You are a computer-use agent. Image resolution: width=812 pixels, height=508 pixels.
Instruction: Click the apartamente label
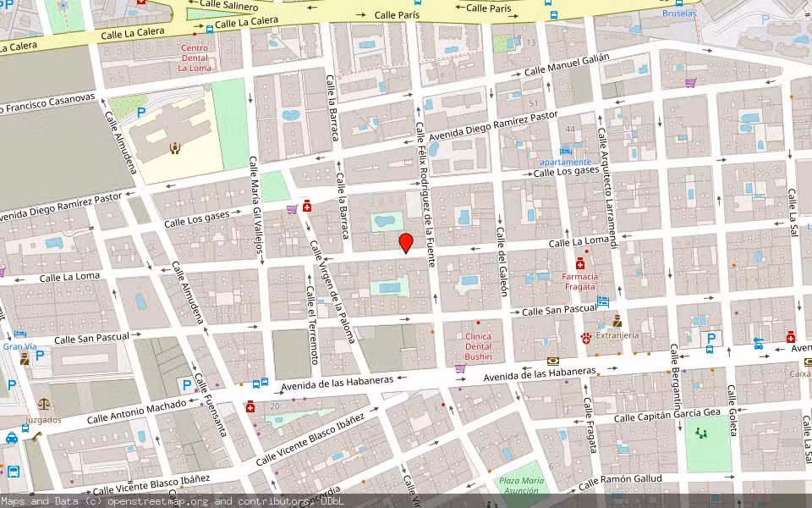pyautogui.click(x=566, y=162)
